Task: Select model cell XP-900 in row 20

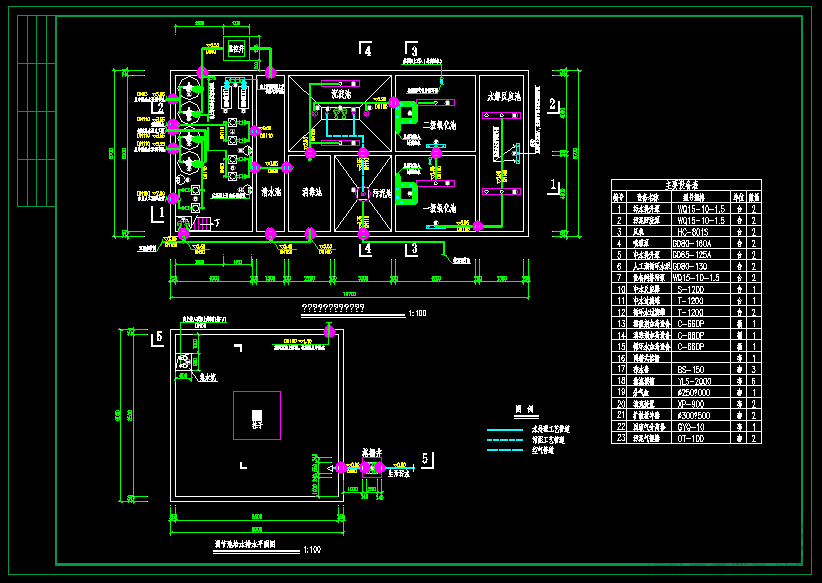Action: tap(690, 404)
